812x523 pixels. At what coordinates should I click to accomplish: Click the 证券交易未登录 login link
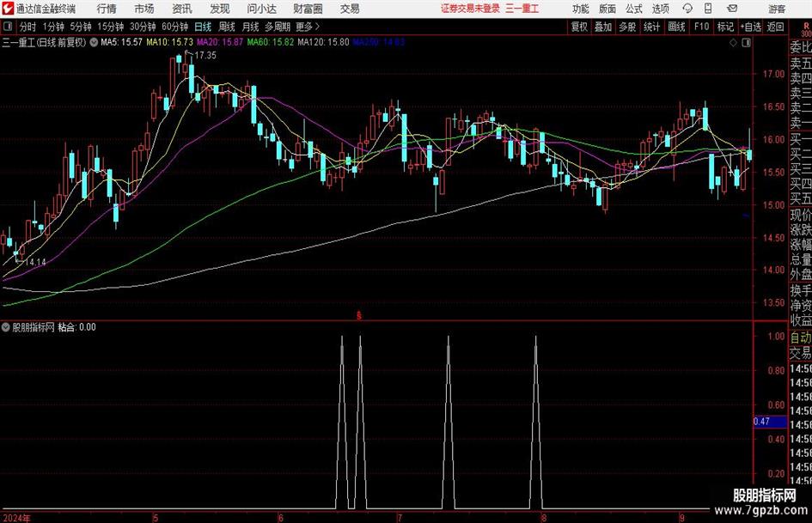click(470, 9)
